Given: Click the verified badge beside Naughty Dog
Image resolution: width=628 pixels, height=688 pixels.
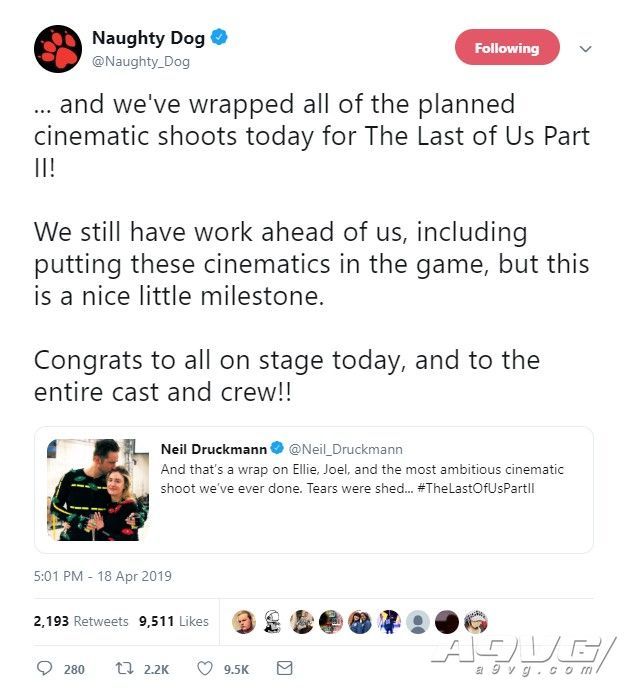Looking at the screenshot, I should point(219,37).
